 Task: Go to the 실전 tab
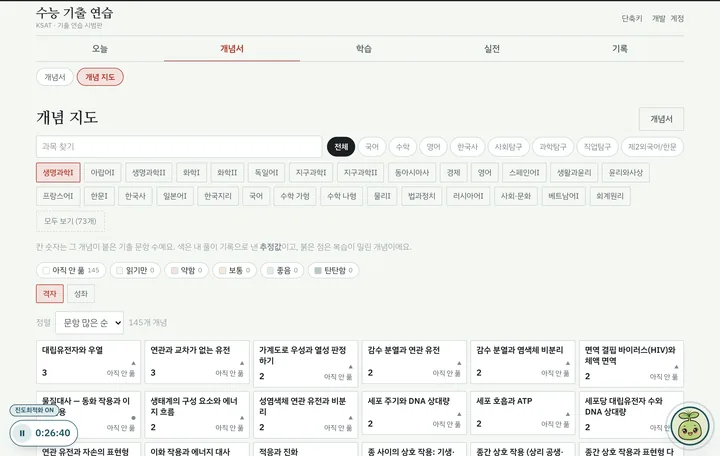tap(492, 49)
